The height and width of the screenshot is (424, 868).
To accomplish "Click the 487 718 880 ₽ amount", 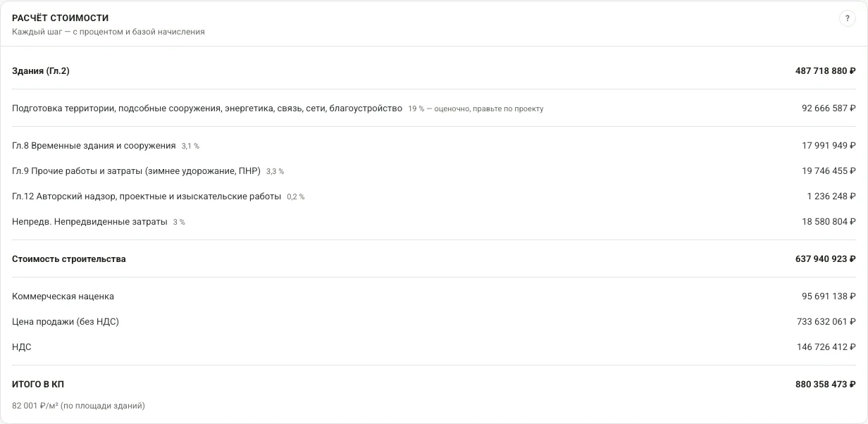I will [825, 71].
